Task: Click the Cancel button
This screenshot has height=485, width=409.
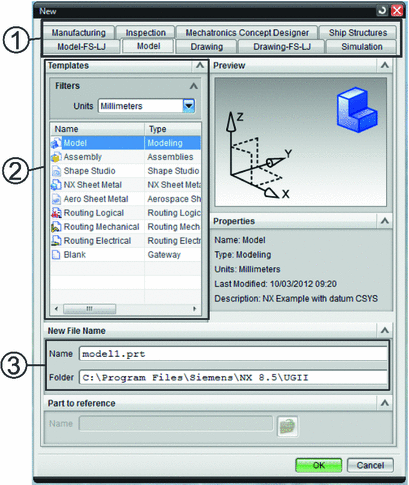Action: click(370, 465)
